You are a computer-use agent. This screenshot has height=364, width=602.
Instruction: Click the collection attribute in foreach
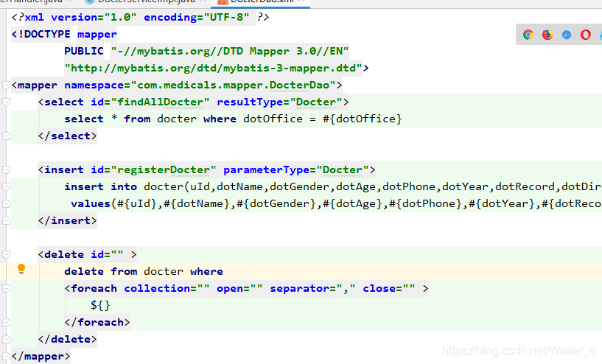pos(157,289)
